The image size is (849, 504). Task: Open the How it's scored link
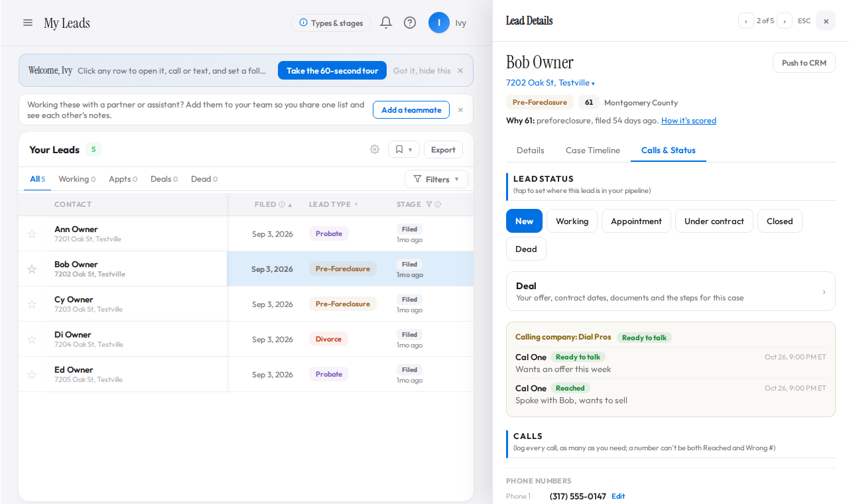pyautogui.click(x=688, y=121)
